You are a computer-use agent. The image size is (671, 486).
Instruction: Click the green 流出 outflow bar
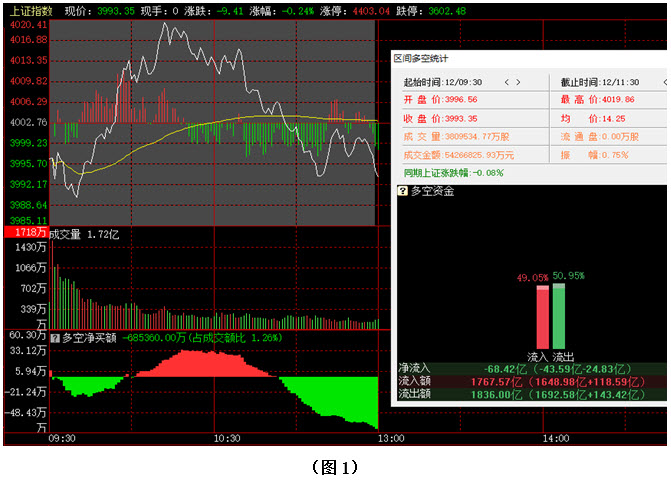pos(559,316)
